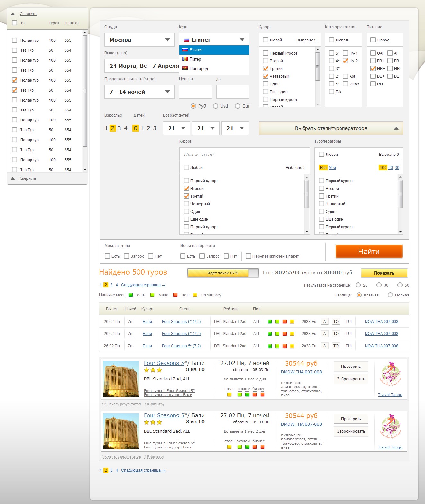The width and height of the screenshot is (425, 504).
Task: Open Откуда dropdown showing Москва
Action: click(140, 40)
